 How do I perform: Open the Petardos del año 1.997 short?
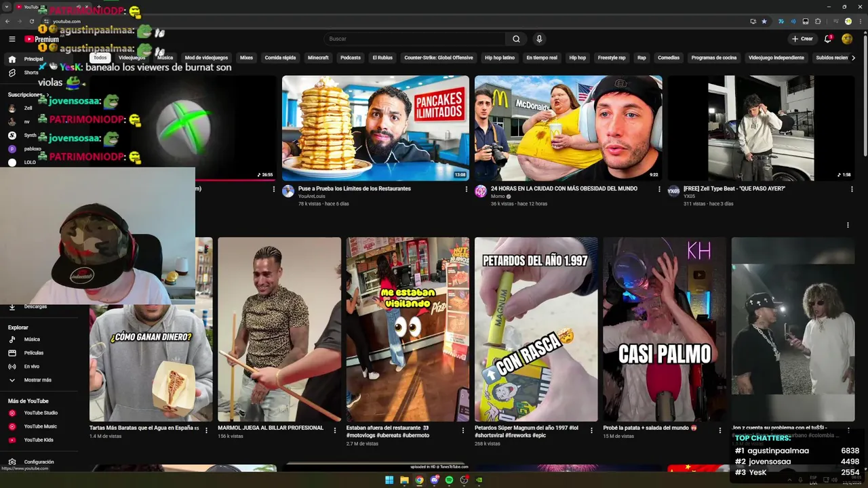pos(536,329)
